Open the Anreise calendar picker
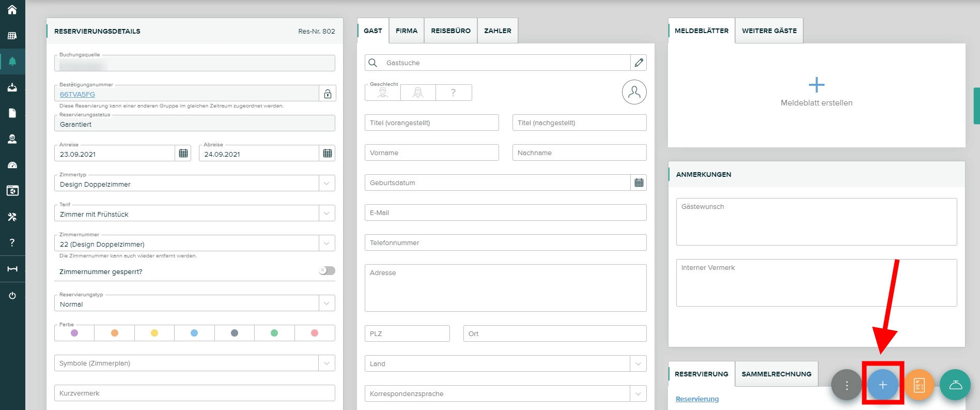980x410 pixels. (183, 154)
